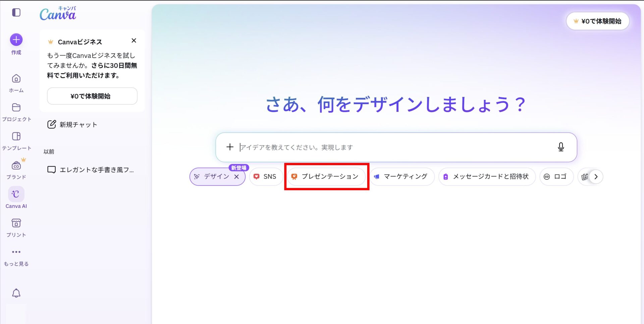Image resolution: width=644 pixels, height=324 pixels.
Task: Activate the microphone voice input icon
Action: click(x=561, y=147)
